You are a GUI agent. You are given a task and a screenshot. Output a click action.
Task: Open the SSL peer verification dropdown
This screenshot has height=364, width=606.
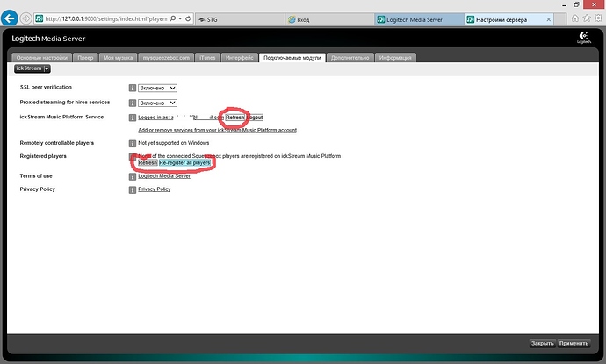(157, 88)
